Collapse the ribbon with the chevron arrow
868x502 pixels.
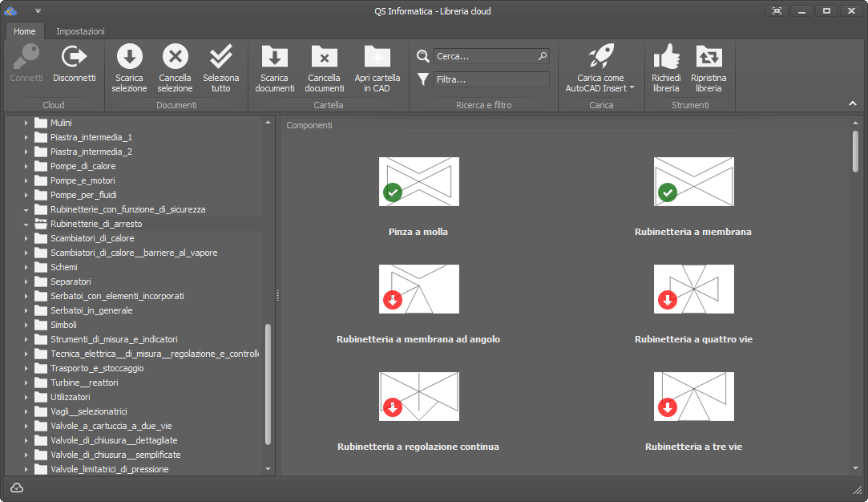click(x=852, y=103)
